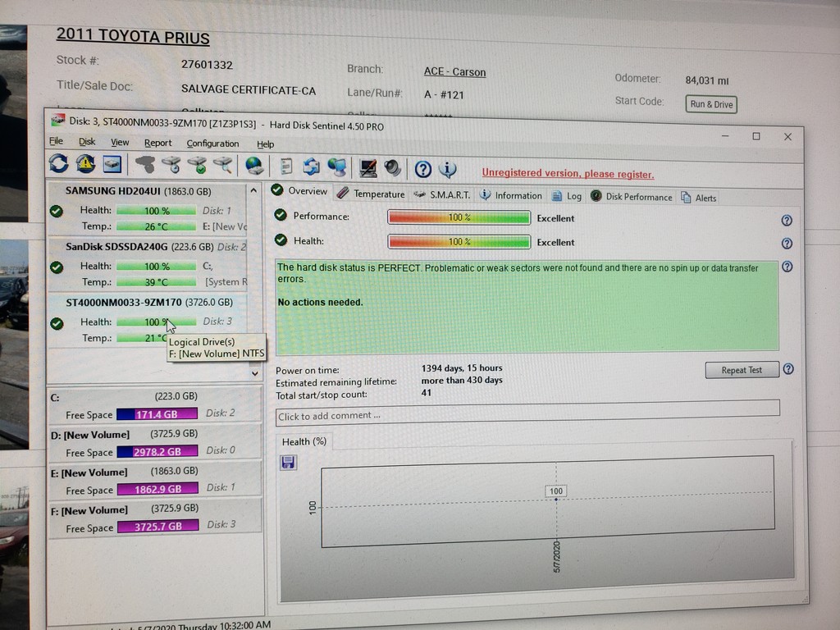The width and height of the screenshot is (840, 630).
Task: Open the File menu
Action: pyautogui.click(x=56, y=141)
